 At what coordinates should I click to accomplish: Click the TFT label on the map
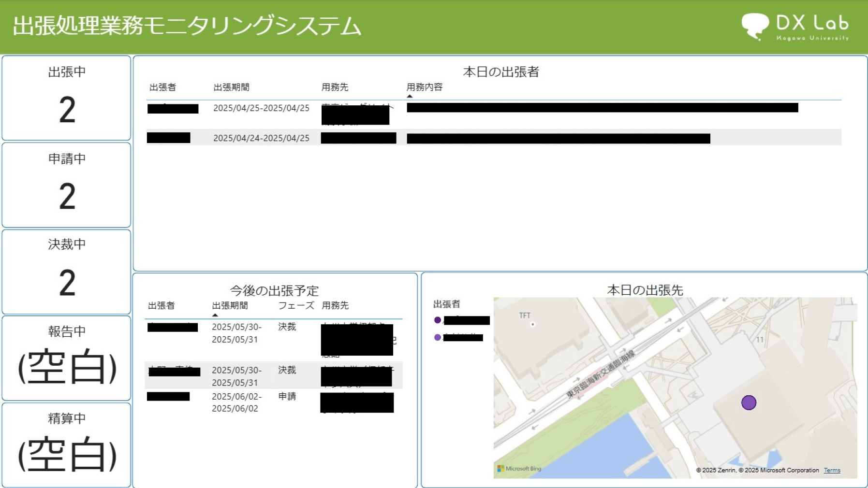pos(525,316)
